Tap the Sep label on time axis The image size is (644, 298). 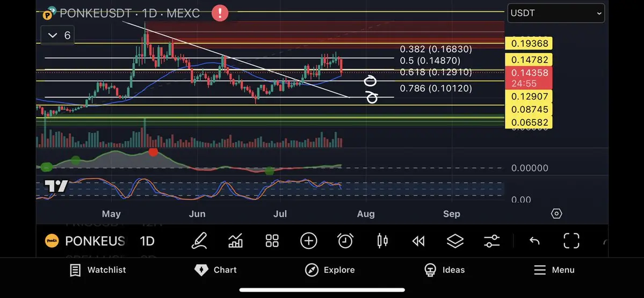tap(451, 214)
